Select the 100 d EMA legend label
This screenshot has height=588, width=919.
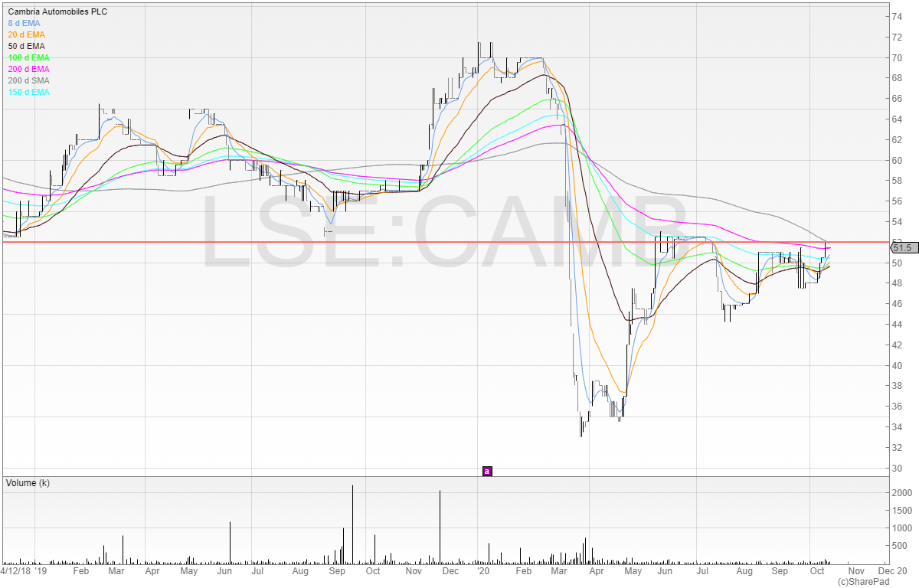(x=28, y=57)
